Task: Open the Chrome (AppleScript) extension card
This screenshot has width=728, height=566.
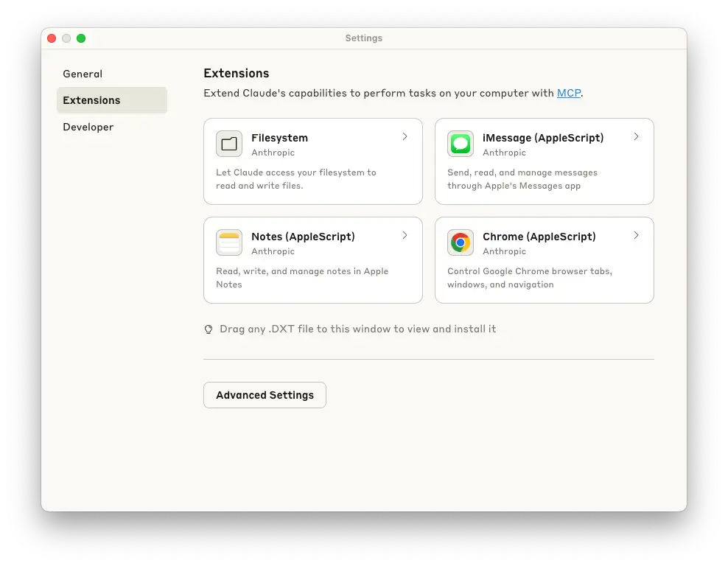Action: [544, 259]
